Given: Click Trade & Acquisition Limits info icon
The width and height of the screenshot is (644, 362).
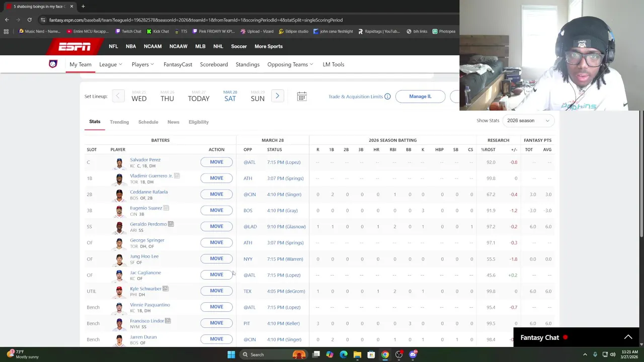Looking at the screenshot, I should [387, 97].
